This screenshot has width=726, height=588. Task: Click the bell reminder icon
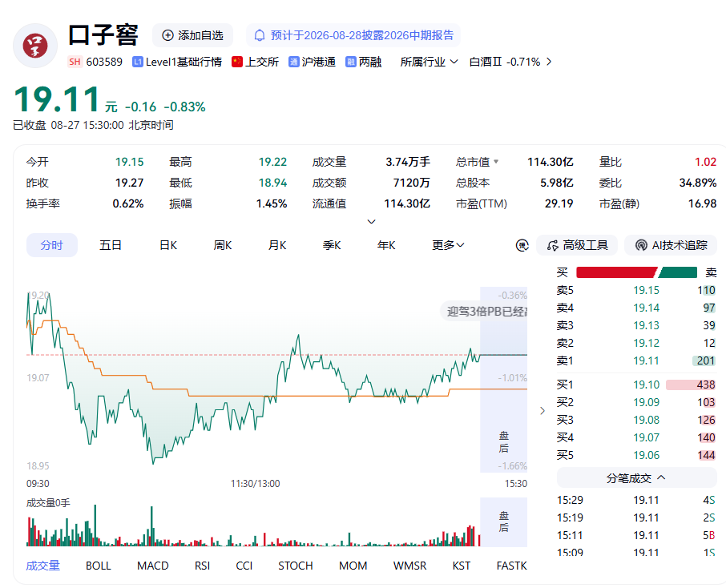(x=260, y=36)
